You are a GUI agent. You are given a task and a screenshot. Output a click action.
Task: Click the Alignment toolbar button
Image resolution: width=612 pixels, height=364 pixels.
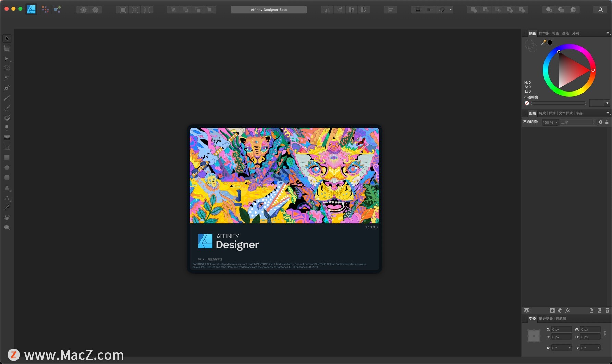point(390,10)
